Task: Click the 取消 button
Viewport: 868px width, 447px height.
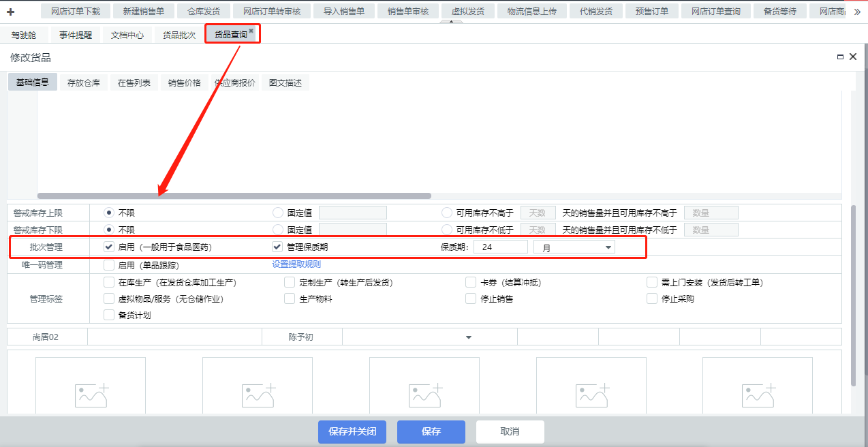Action: pyautogui.click(x=510, y=431)
